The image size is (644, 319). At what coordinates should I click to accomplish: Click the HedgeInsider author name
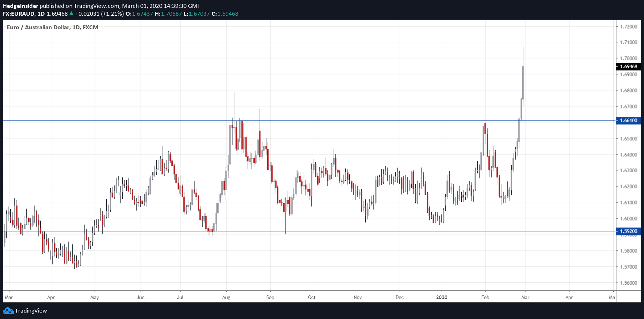(20, 6)
